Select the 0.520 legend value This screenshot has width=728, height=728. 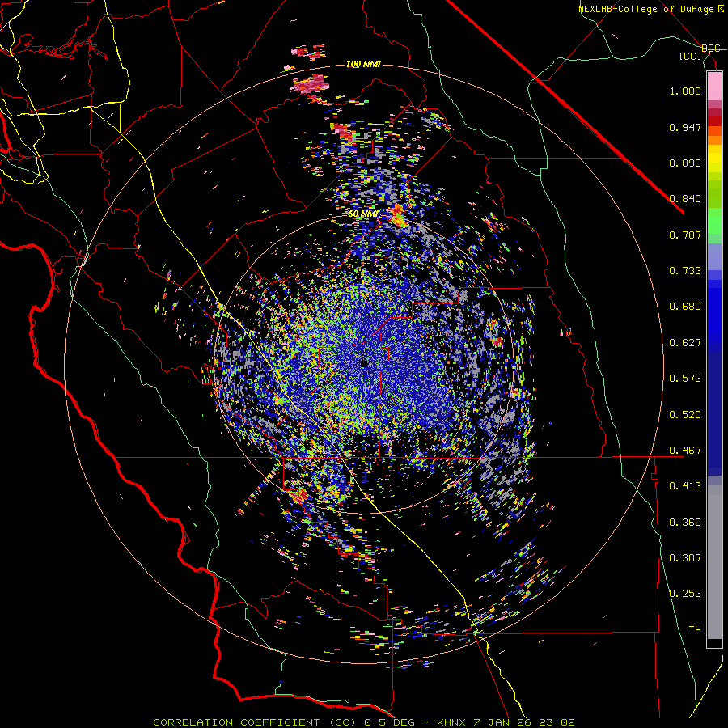point(685,415)
